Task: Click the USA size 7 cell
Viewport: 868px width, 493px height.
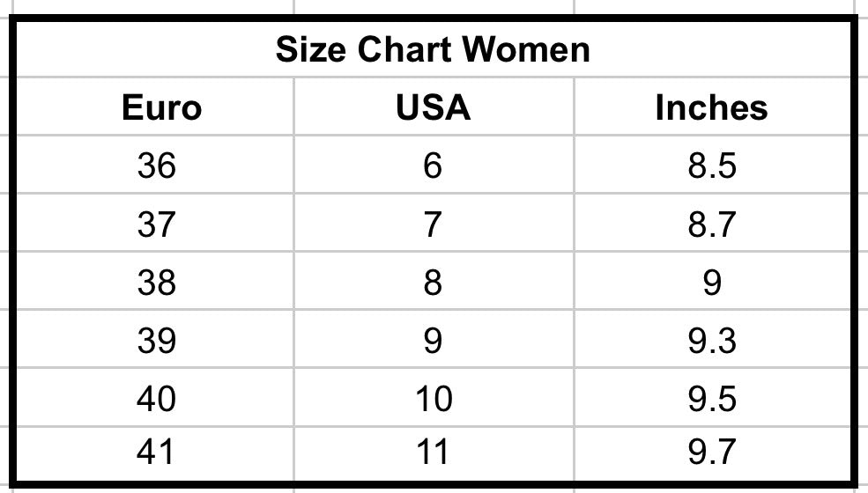Action: [432, 224]
